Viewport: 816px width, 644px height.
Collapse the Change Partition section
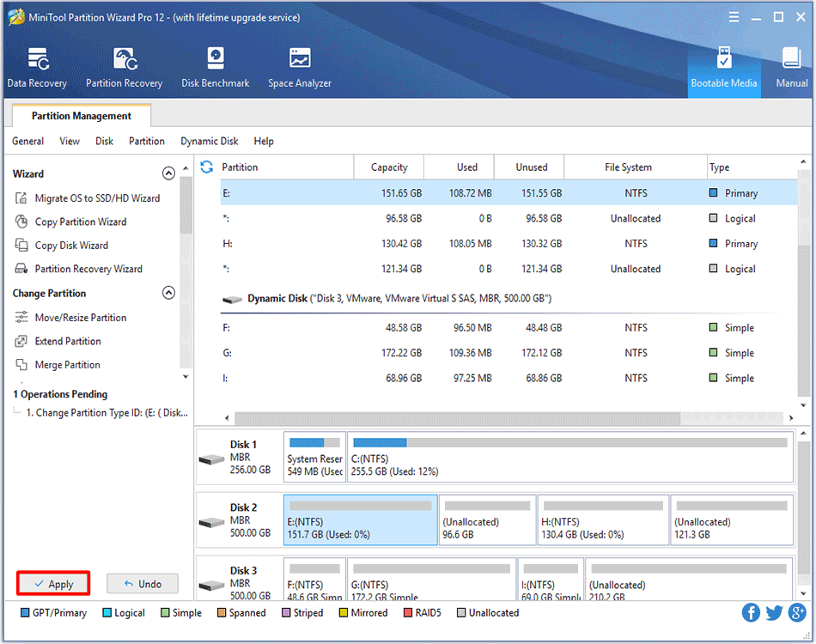pos(168,293)
